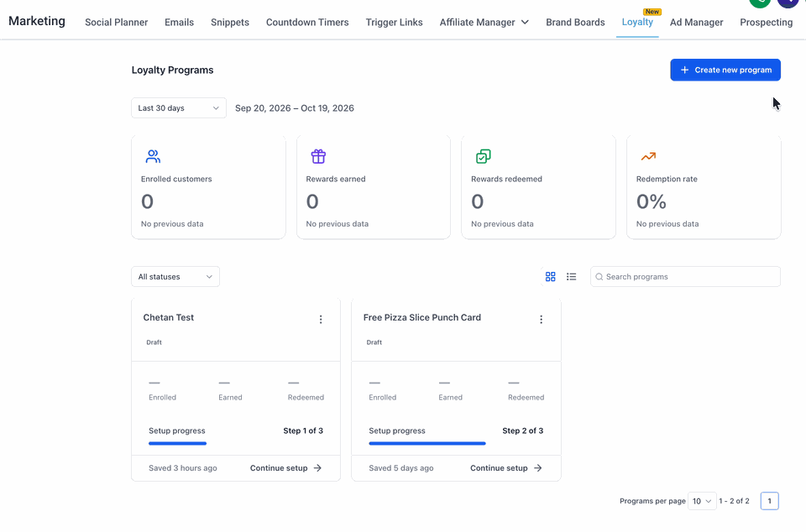Click the Rewards redeemed checkmark icon
Screen dimensions: 806x532
pos(484,156)
